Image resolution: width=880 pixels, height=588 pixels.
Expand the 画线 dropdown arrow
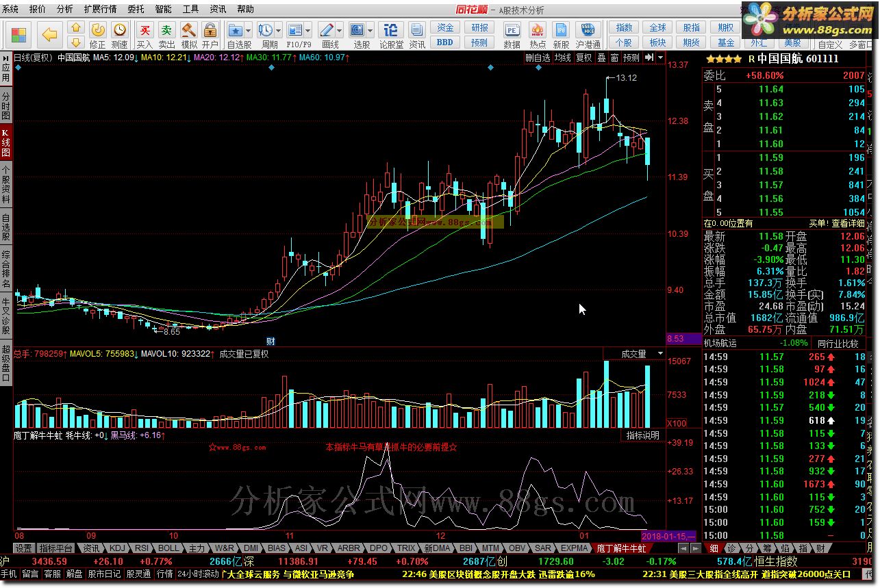(340, 30)
